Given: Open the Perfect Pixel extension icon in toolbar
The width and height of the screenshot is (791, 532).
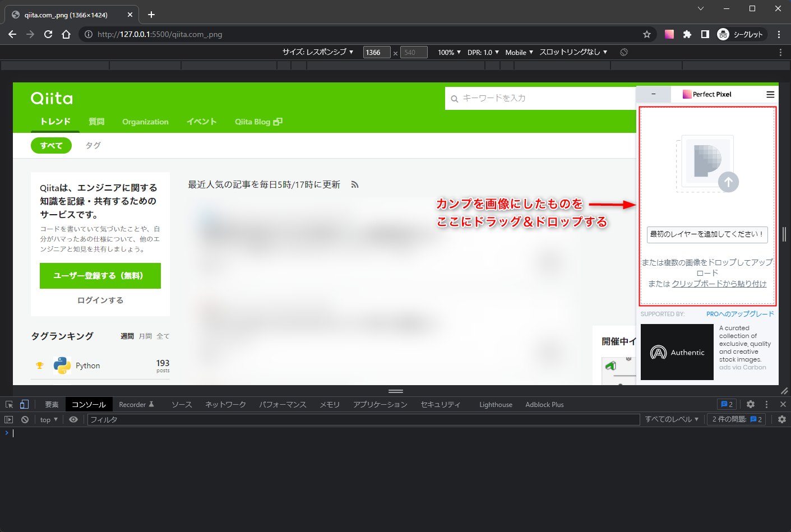Looking at the screenshot, I should point(669,34).
